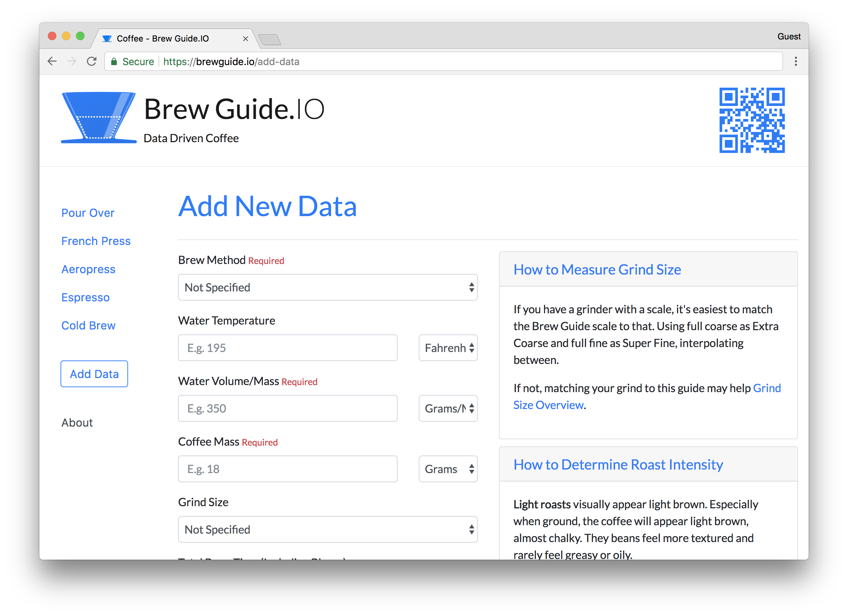The height and width of the screenshot is (616, 848).
Task: Click the Guest profile label
Action: point(789,36)
